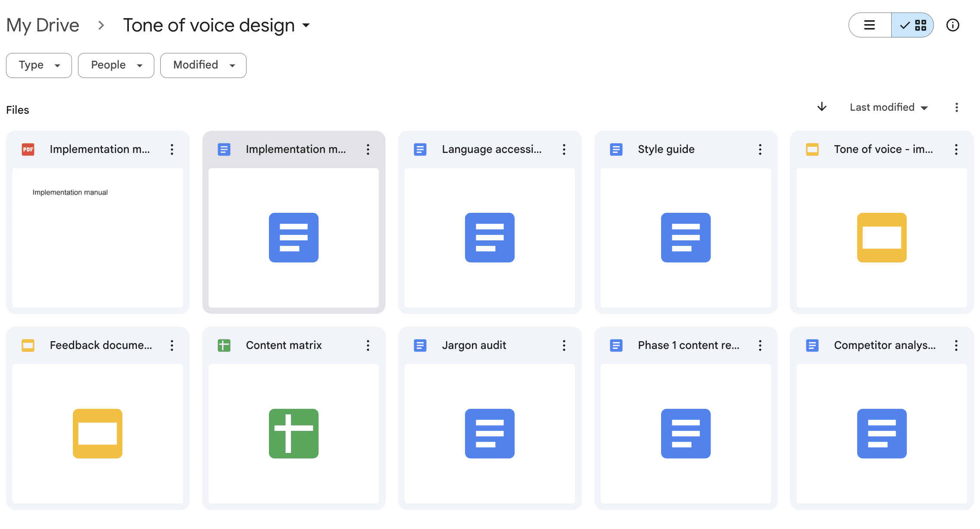
Task: Open Last modified sort dropdown
Action: 888,107
